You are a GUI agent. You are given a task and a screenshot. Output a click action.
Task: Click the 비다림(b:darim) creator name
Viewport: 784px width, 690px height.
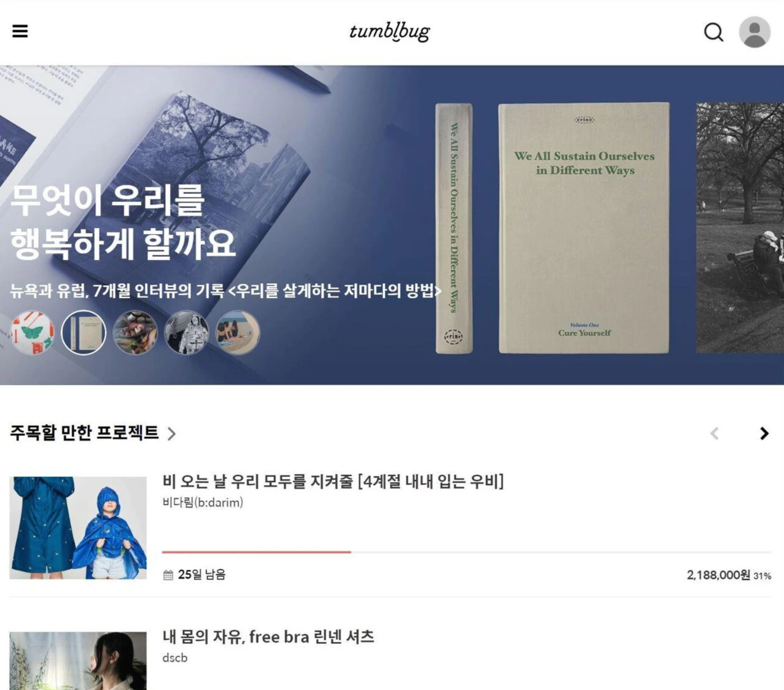point(203,503)
